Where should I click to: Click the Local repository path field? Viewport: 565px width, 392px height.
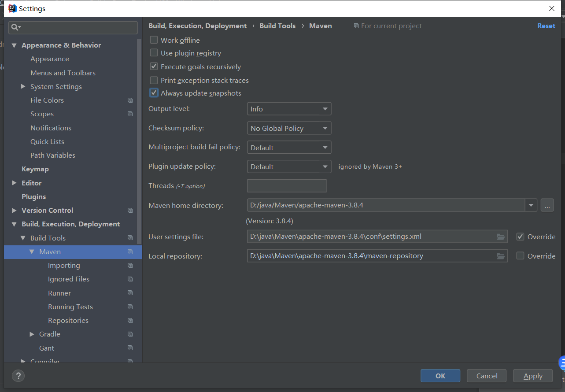pyautogui.click(x=377, y=256)
